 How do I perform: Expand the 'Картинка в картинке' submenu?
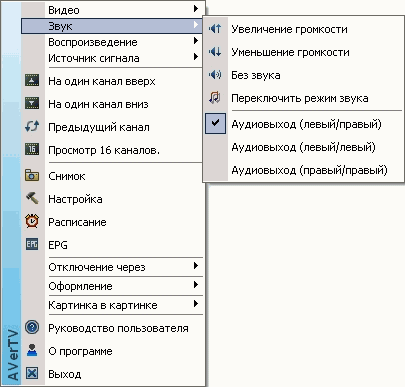[x=113, y=305]
